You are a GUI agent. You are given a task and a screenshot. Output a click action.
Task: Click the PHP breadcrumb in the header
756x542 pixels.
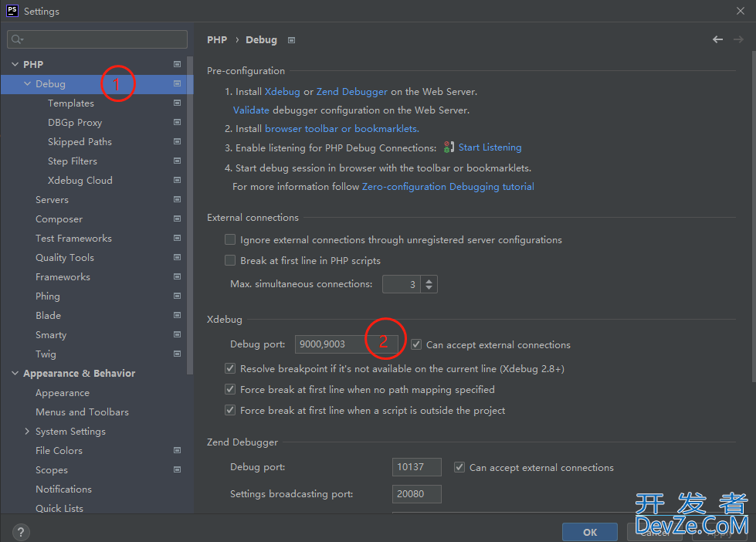tap(217, 40)
